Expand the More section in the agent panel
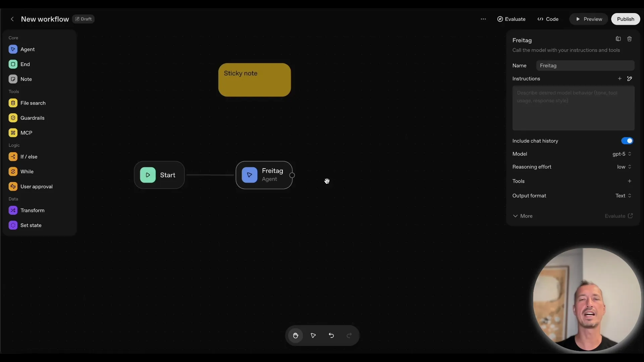The image size is (644, 362). 523,216
